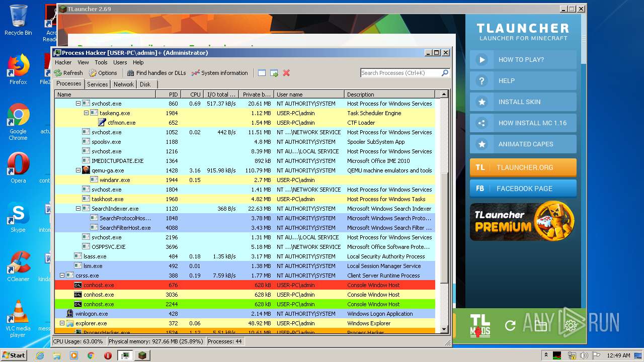Open VLC media player shortcut

18,319
